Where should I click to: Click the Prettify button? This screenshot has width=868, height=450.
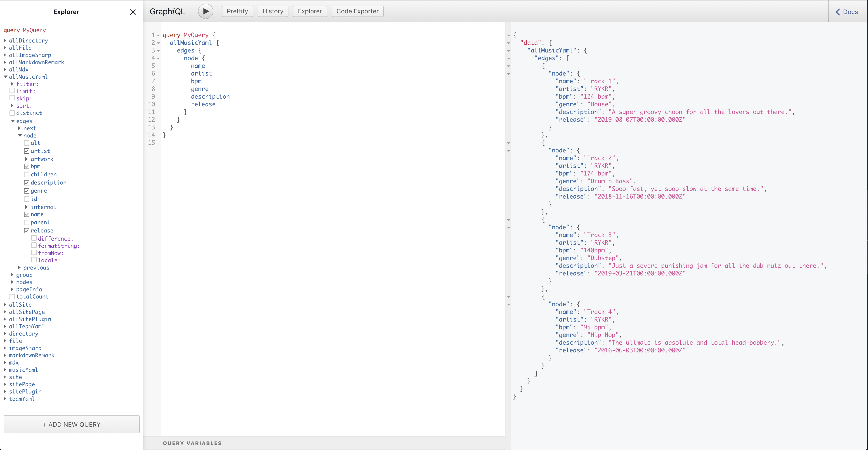(237, 11)
